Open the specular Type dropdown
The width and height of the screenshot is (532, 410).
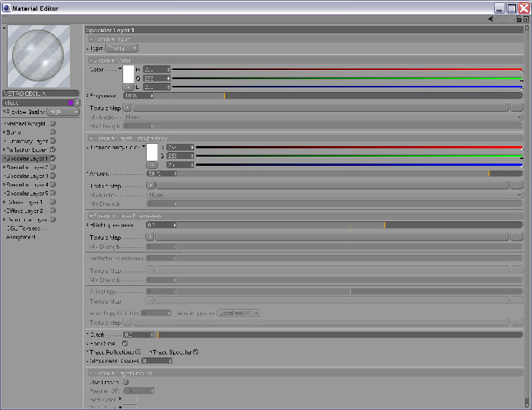(122, 48)
